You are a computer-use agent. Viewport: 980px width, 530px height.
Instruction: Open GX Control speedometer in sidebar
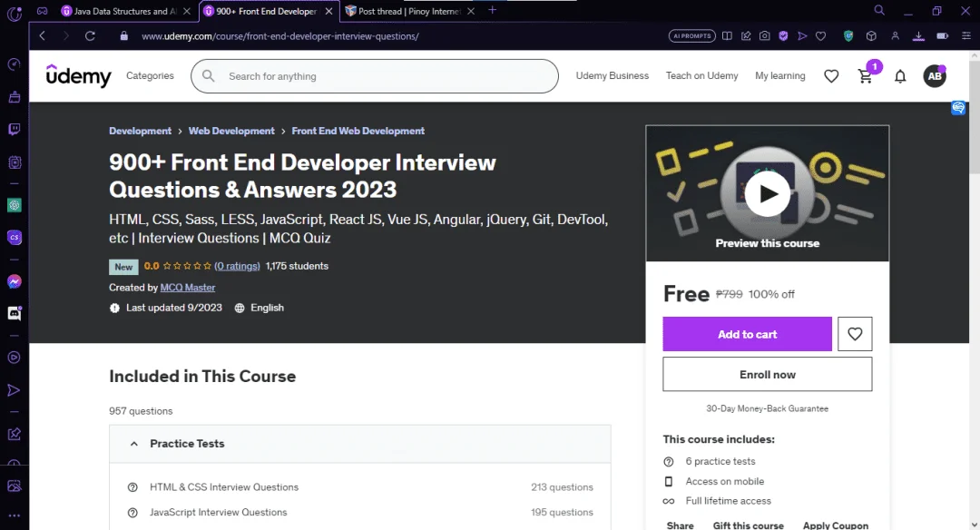(14, 64)
